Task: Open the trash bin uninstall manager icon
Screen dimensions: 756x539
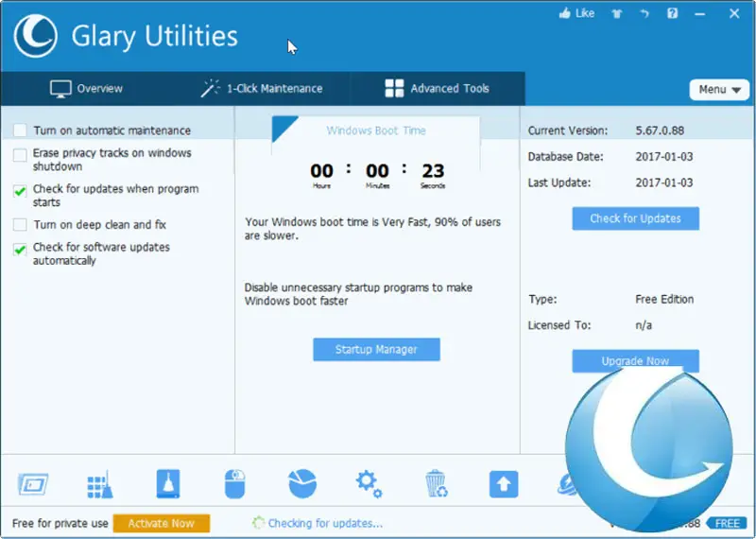Action: pos(437,483)
